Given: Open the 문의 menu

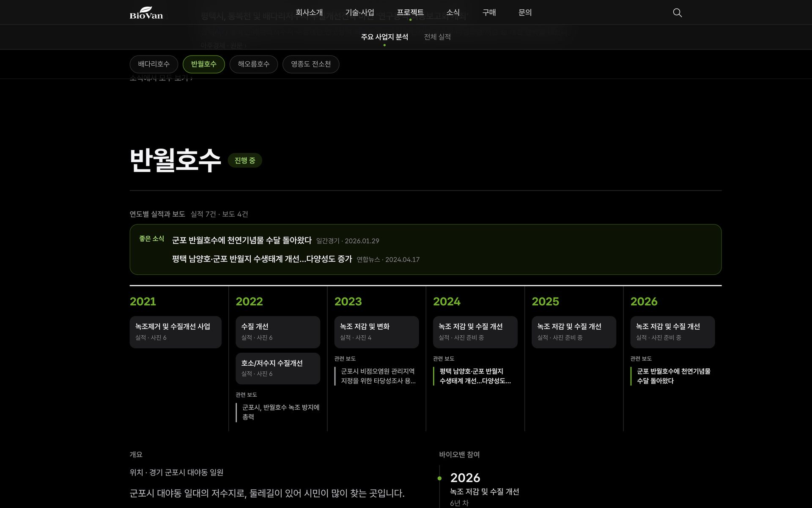Looking at the screenshot, I should coord(525,13).
